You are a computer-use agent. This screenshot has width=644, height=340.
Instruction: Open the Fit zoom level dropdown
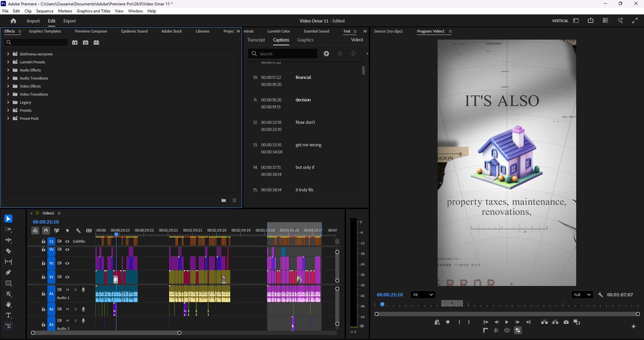(x=423, y=294)
